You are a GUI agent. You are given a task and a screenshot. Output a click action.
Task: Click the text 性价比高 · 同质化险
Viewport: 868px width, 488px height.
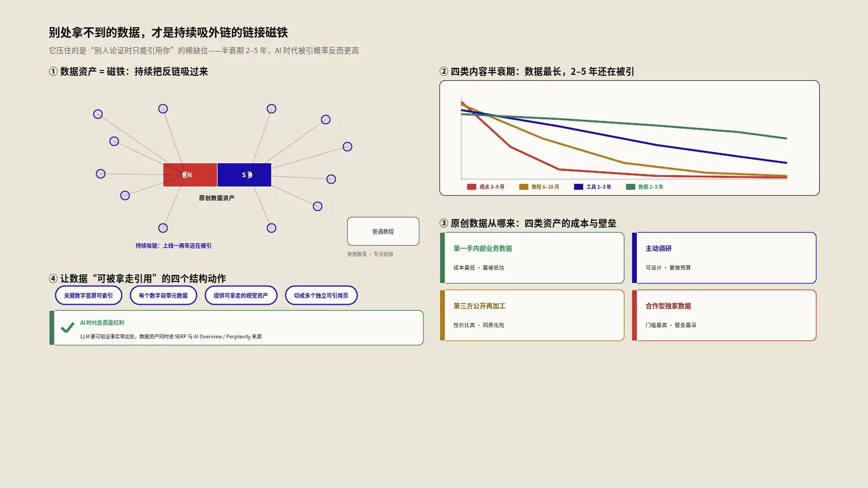tap(479, 325)
